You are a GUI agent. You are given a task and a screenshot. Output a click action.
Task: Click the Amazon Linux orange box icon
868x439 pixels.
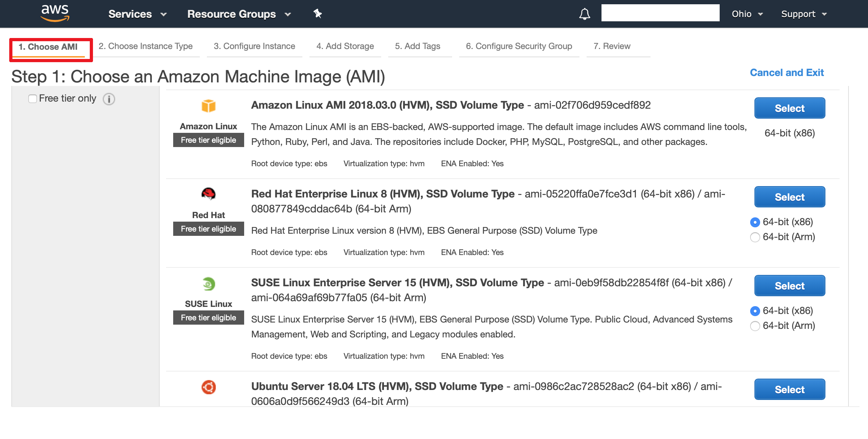point(208,106)
